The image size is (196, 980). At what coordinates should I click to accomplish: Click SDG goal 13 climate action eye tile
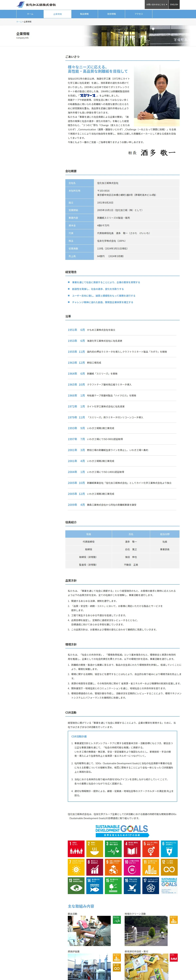click(x=76, y=886)
